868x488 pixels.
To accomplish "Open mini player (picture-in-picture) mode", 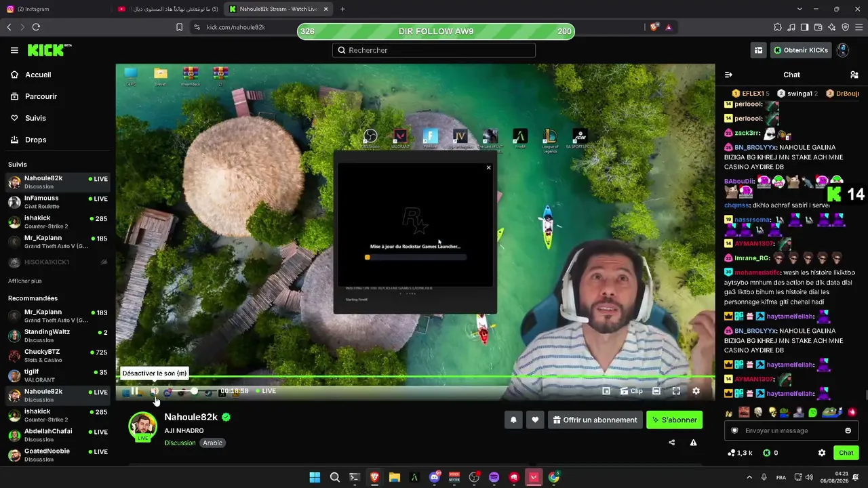I will tap(606, 391).
